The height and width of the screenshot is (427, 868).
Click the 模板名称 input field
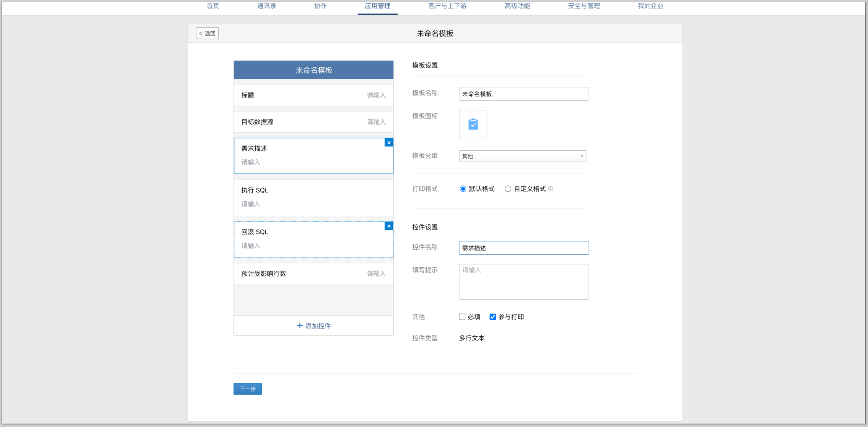point(524,94)
